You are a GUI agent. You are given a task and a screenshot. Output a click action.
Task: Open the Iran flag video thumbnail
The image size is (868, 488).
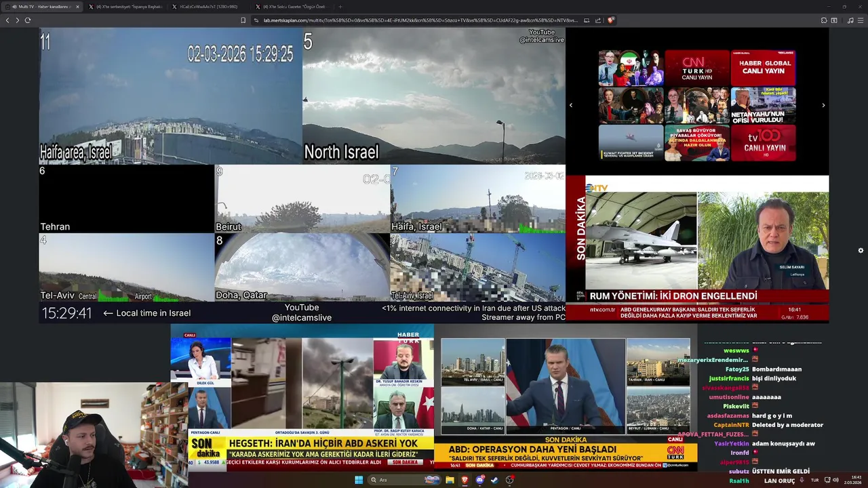click(631, 68)
